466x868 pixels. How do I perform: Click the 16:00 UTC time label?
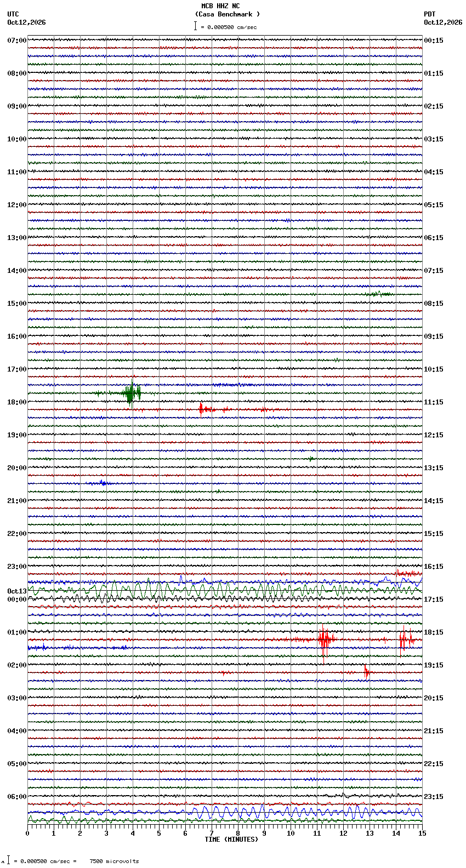(x=17, y=336)
